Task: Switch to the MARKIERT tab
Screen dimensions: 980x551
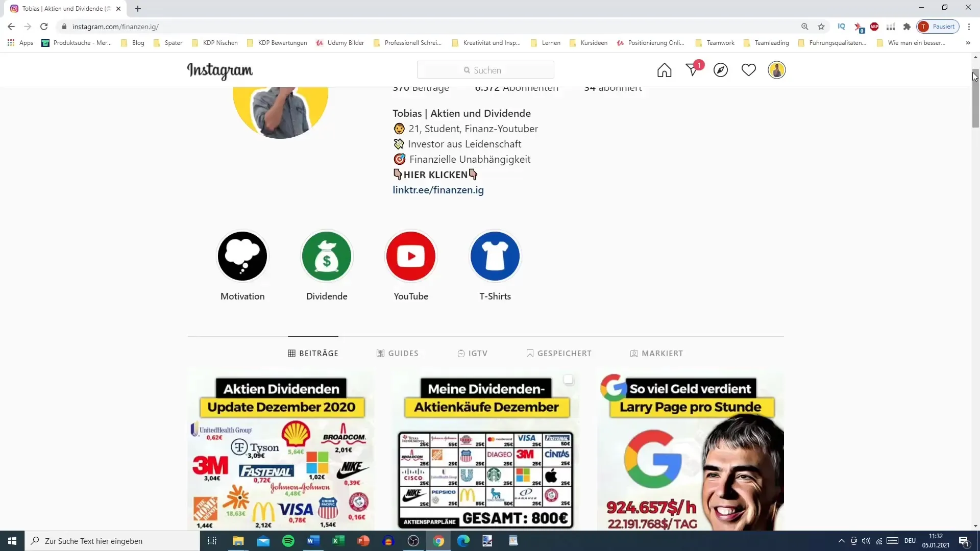Action: (x=656, y=353)
